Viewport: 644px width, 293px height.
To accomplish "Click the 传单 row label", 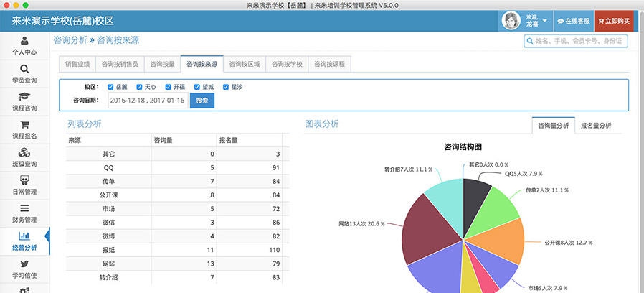I will pyautogui.click(x=108, y=182).
